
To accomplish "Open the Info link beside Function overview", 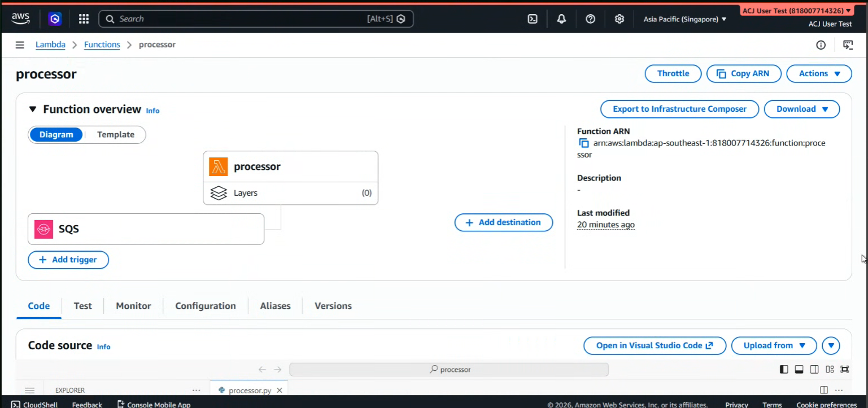I will point(152,111).
